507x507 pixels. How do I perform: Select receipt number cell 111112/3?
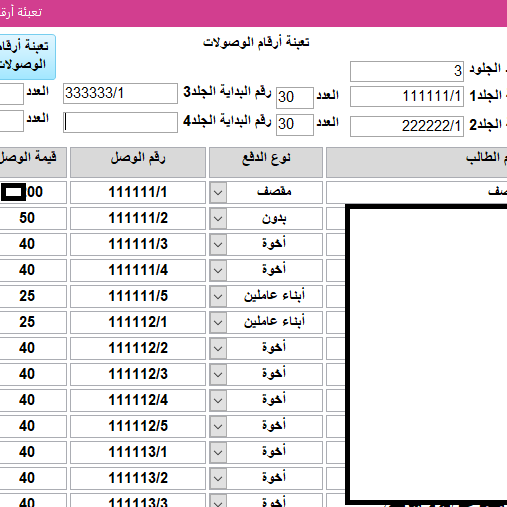click(138, 374)
